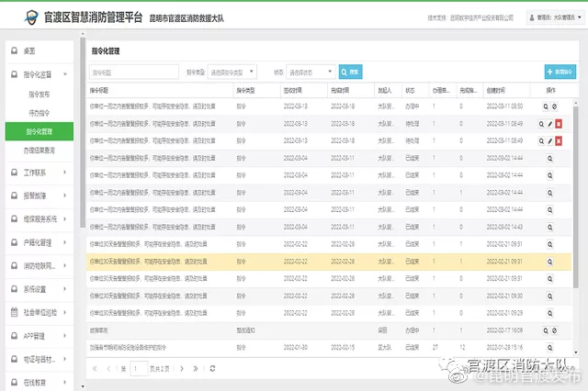Image resolution: width=588 pixels, height=391 pixels.
Task: Click table scrollbar down arrow
Action: [x=576, y=352]
